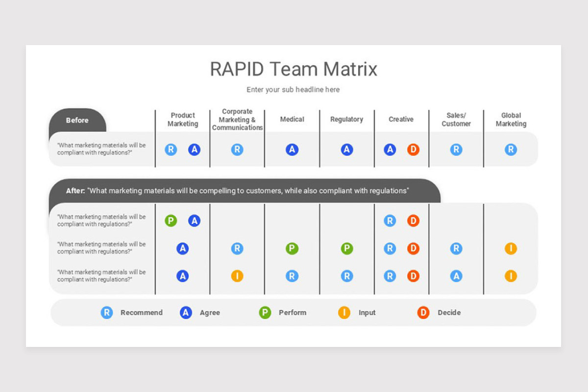Switch to the Global Marketing column header

click(511, 120)
